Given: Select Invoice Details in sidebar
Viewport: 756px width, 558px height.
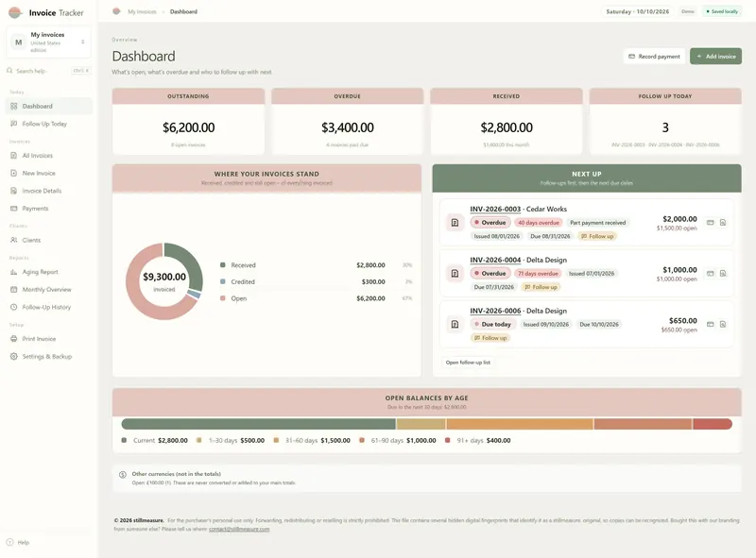Looking at the screenshot, I should pos(48,191).
